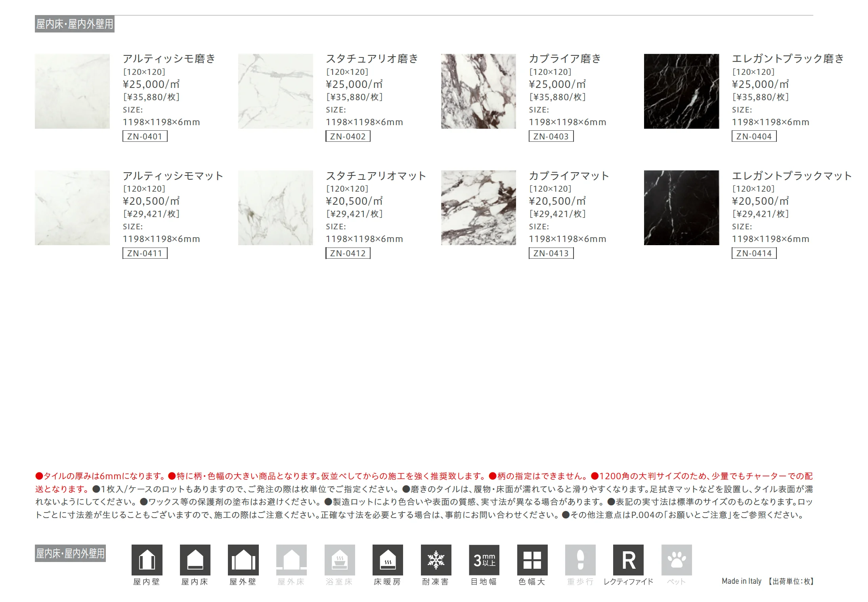Click the スタチュアリオマット product title
The width and height of the screenshot is (868, 602).
(x=376, y=175)
